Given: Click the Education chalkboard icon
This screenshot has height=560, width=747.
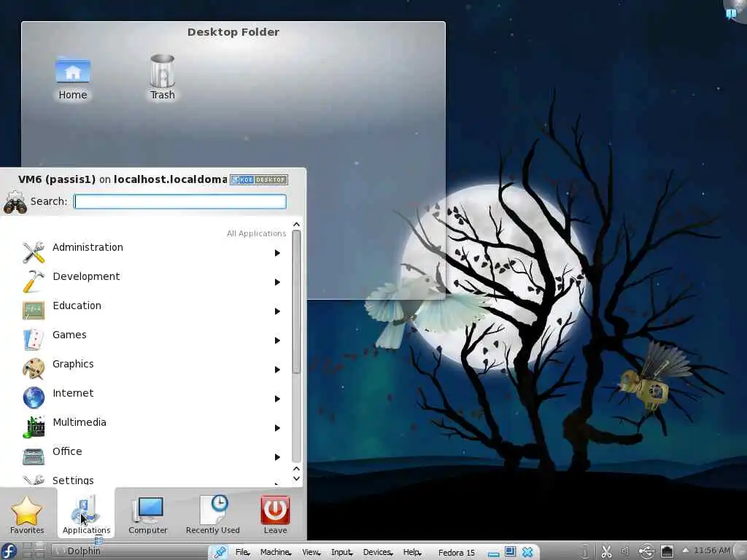Looking at the screenshot, I should pyautogui.click(x=34, y=310).
